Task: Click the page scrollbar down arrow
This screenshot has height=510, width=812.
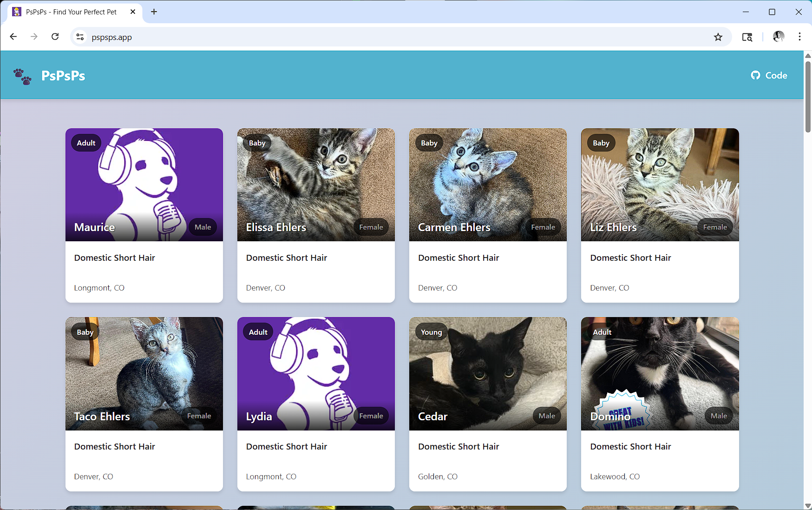Action: [x=808, y=505]
